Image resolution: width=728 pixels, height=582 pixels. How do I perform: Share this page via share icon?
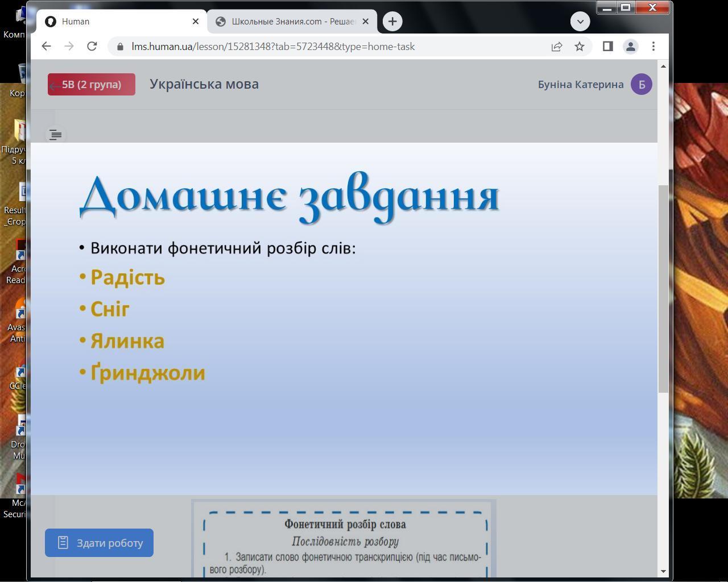click(x=557, y=47)
